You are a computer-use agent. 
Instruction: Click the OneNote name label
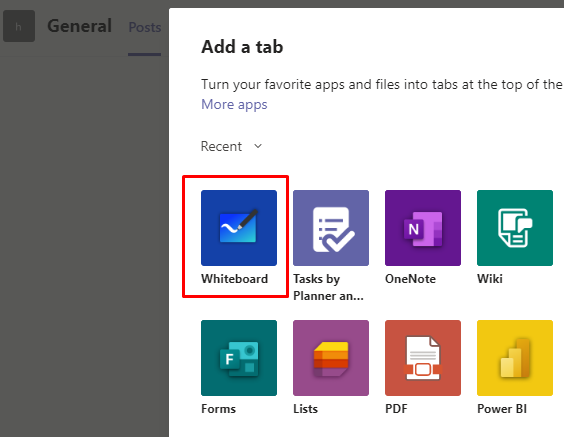pyautogui.click(x=410, y=279)
